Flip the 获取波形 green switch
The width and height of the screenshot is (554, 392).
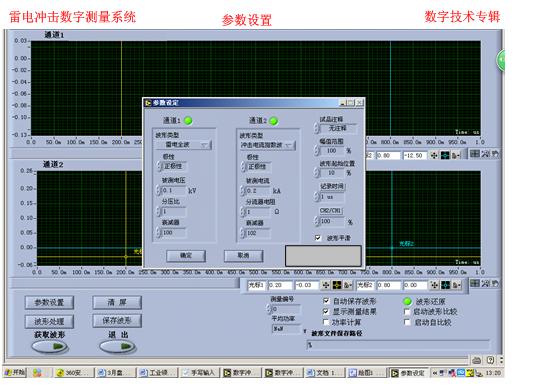50,347
